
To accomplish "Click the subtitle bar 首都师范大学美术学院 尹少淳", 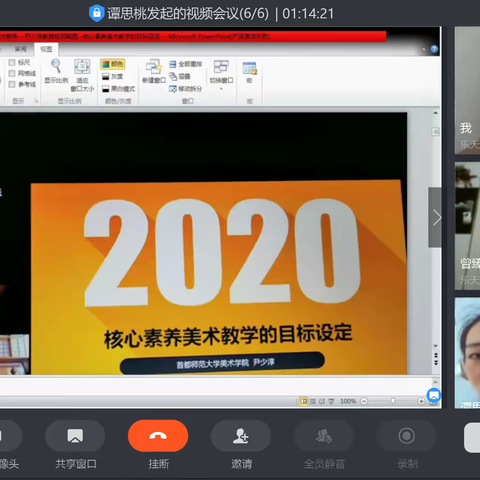I will click(222, 363).
